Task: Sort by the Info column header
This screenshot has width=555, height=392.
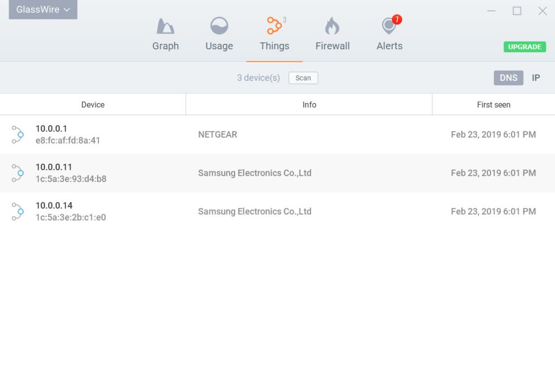Action: click(309, 105)
